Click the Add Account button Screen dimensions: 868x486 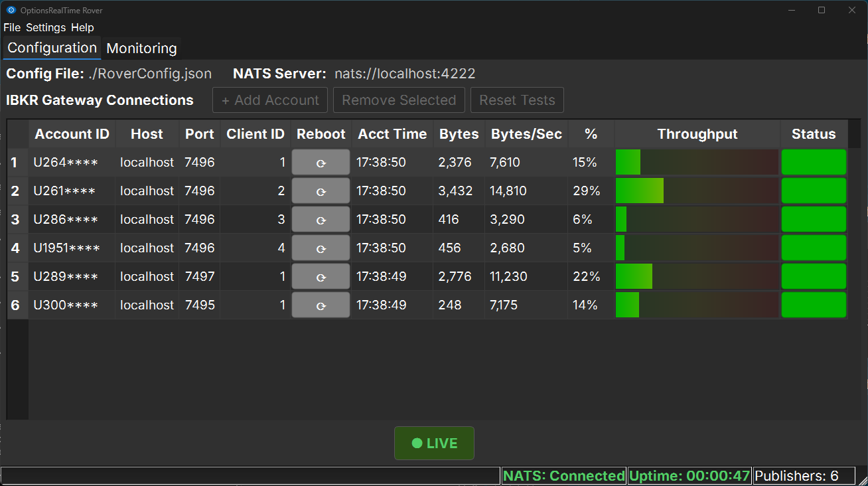pos(270,100)
